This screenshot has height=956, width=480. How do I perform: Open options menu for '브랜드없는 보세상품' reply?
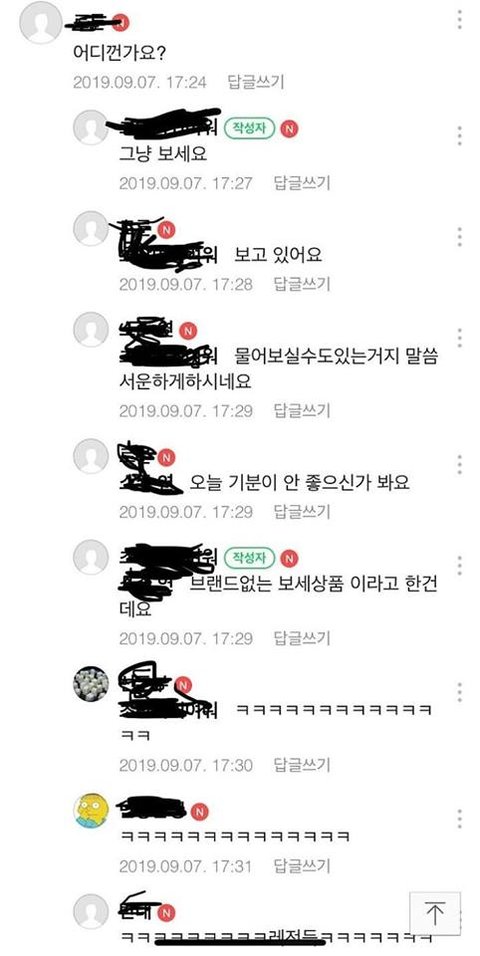459,565
